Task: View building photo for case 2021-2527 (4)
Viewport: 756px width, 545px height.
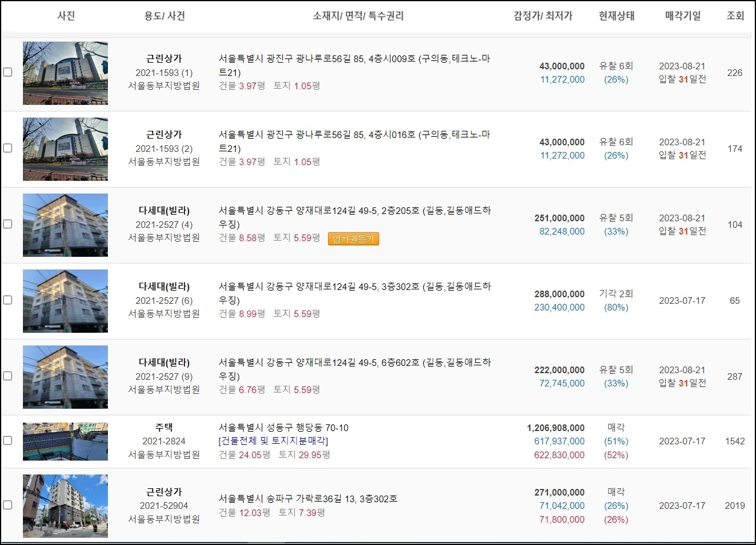Action: pos(65,225)
